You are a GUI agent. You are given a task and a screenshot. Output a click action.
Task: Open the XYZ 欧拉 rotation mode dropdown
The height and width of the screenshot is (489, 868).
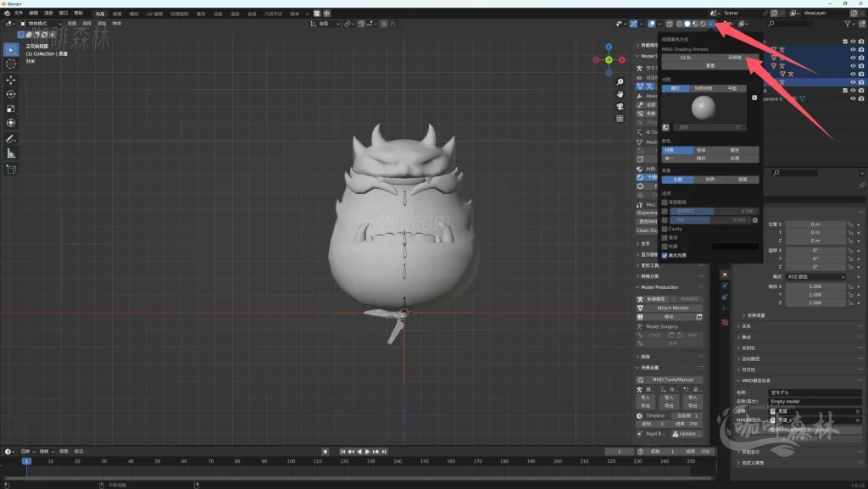coord(815,277)
